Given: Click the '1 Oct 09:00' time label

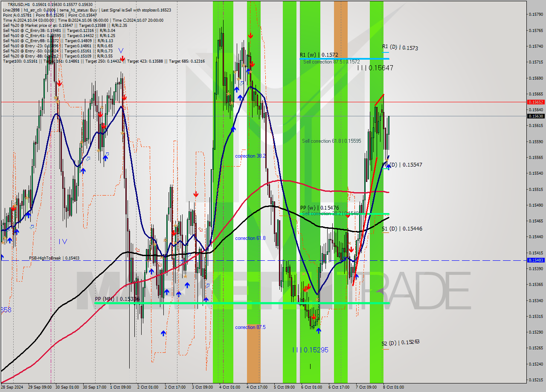Looking at the screenshot, I should 121,387.
